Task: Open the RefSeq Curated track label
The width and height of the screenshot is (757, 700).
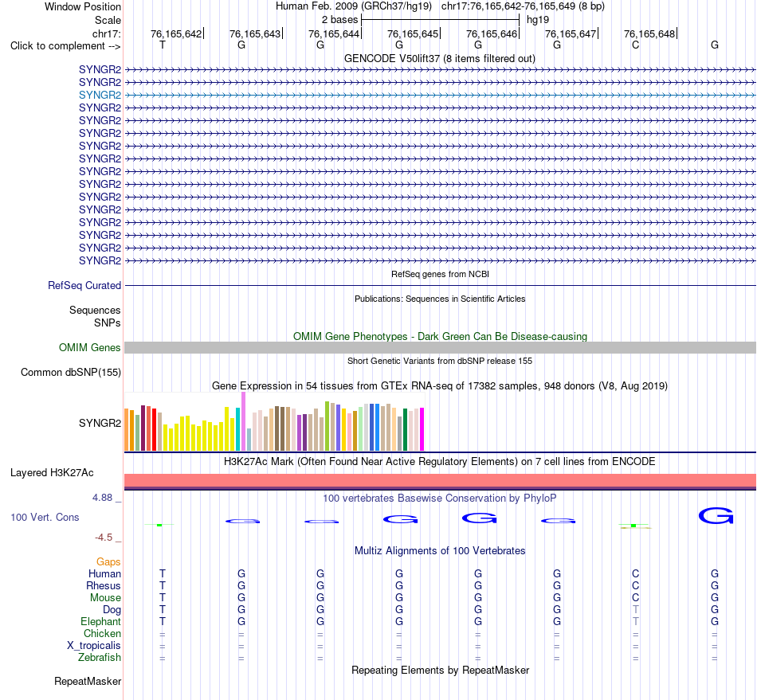Action: 84,286
